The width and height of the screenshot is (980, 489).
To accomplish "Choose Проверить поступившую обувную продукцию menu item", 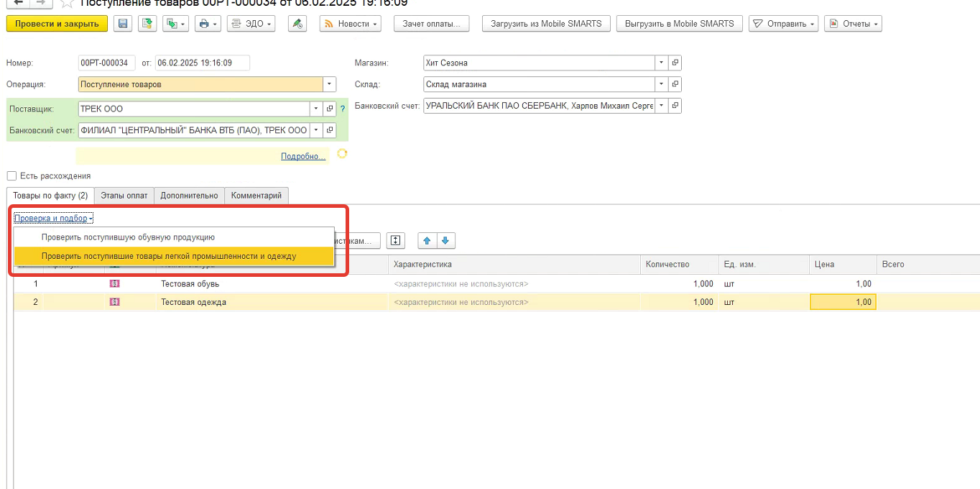I will click(x=128, y=237).
